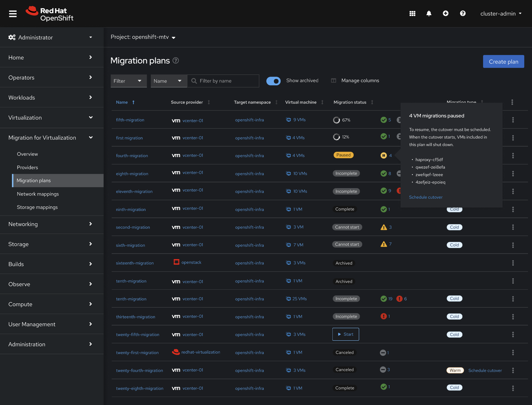Click paused status icon on fourth-migration

[384, 155]
